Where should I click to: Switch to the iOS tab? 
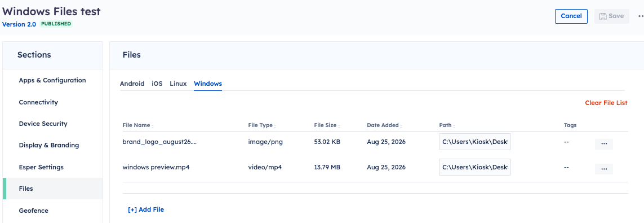click(x=157, y=84)
